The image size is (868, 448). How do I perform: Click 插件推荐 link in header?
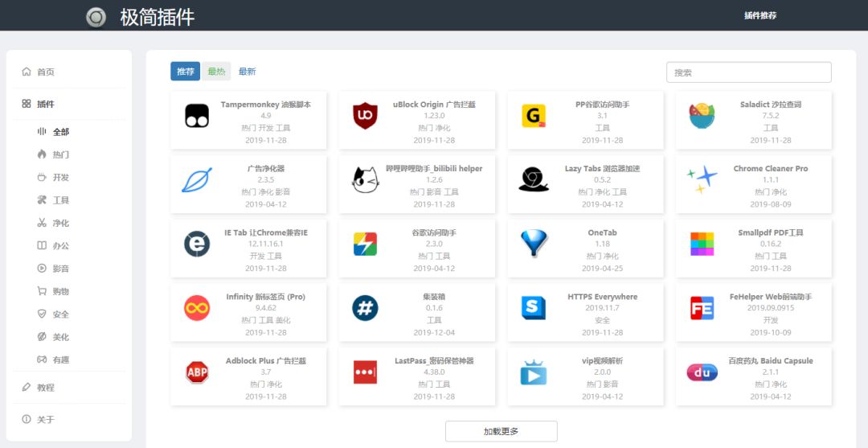pos(760,15)
